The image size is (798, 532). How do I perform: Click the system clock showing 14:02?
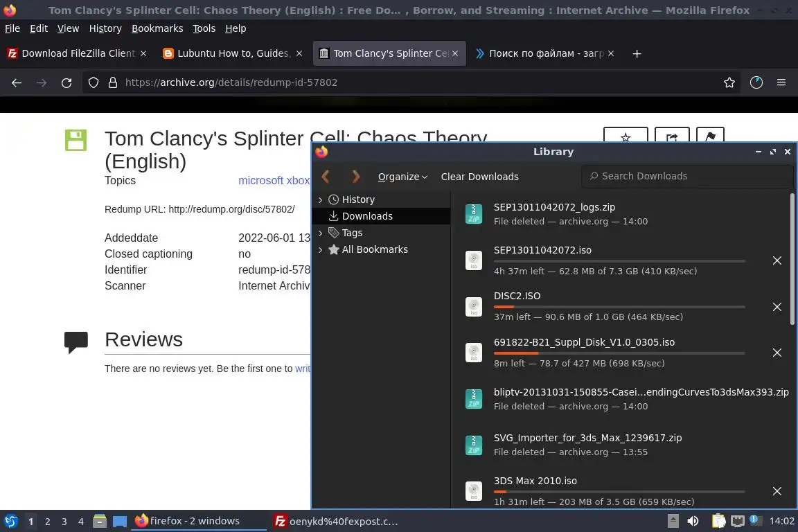point(781,522)
